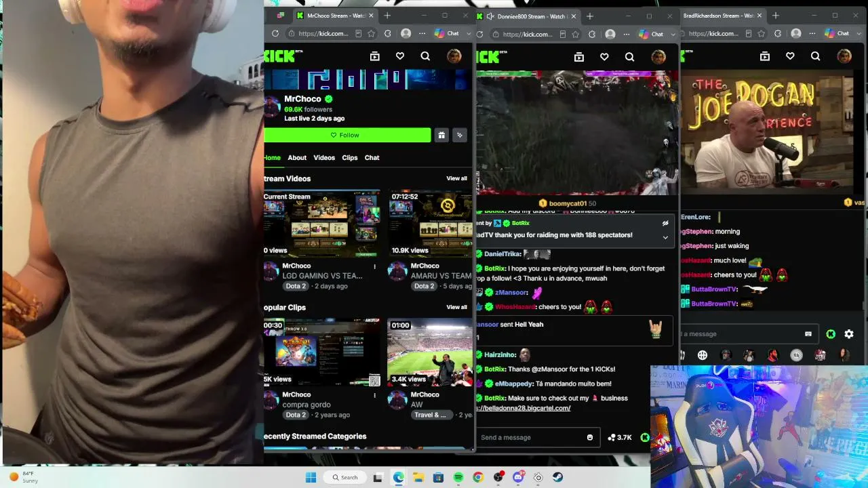Follow the MrChoco channel
This screenshot has height=488, width=868.
point(347,135)
